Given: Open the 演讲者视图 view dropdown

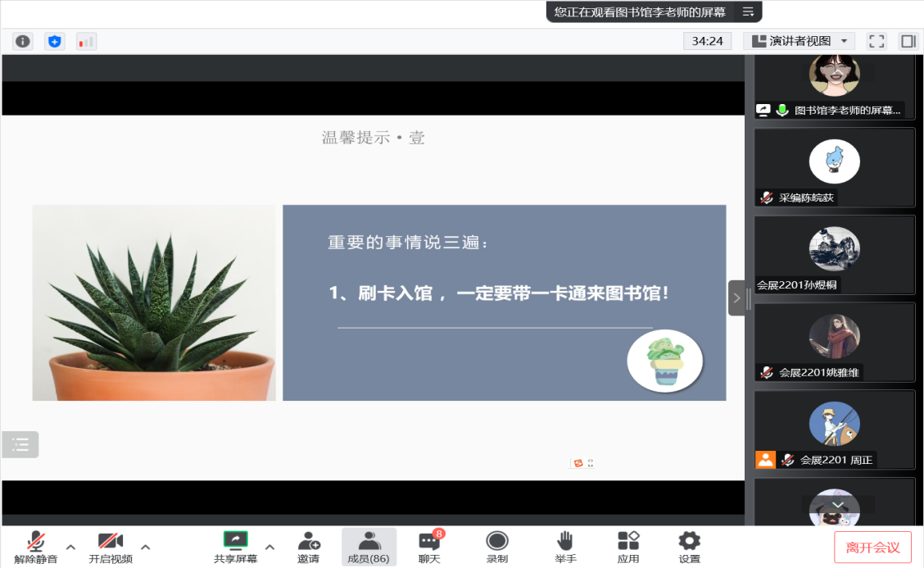Looking at the screenshot, I should coord(799,41).
